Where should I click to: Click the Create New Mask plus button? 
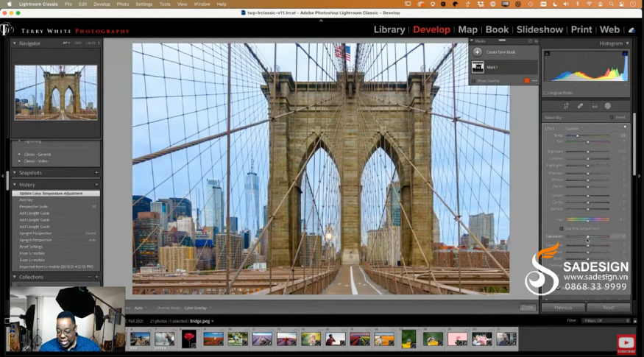click(477, 52)
